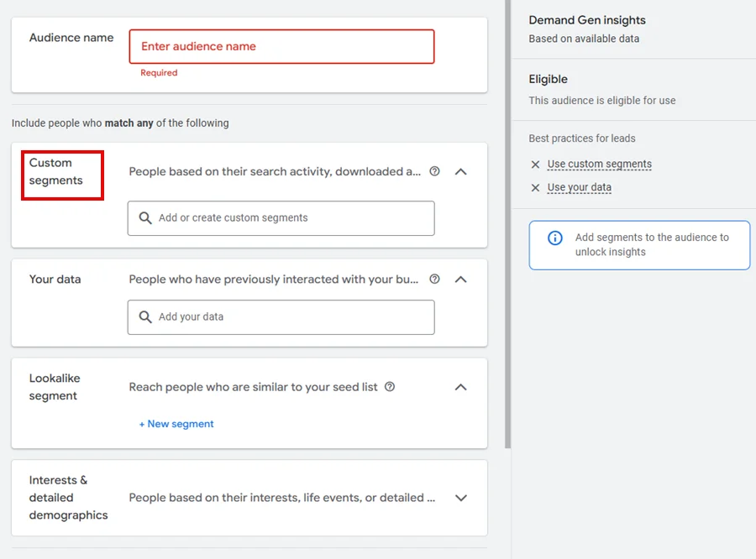
Task: Click the X icon beside Use your data
Action: coord(535,188)
